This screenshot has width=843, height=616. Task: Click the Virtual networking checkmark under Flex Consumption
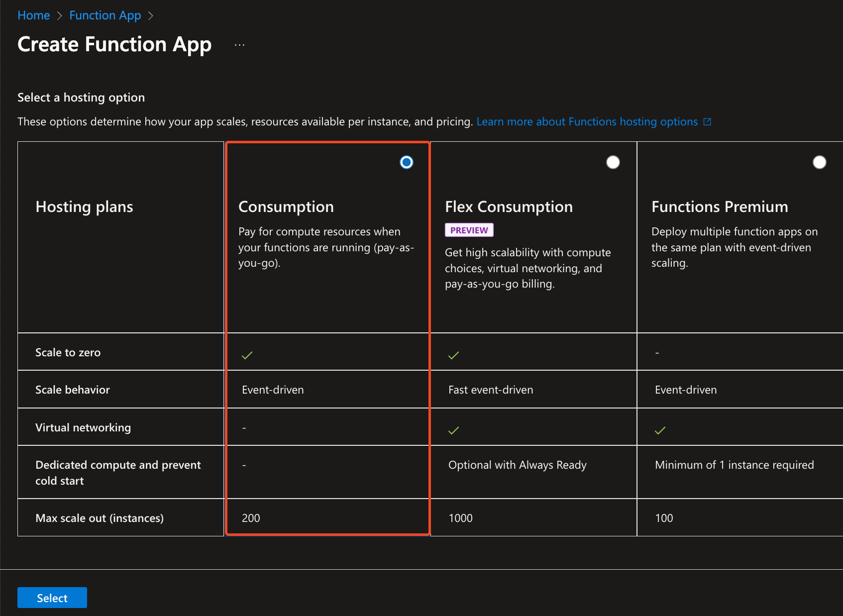pos(454,430)
